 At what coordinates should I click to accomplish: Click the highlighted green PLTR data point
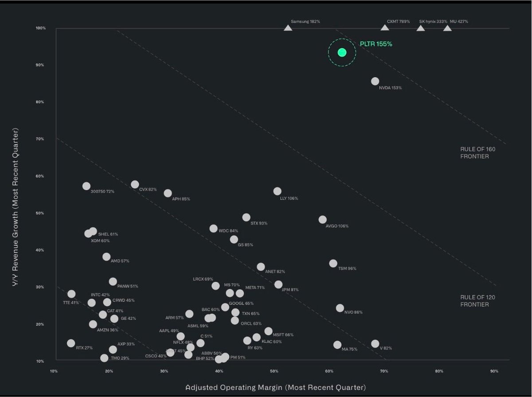pos(342,52)
